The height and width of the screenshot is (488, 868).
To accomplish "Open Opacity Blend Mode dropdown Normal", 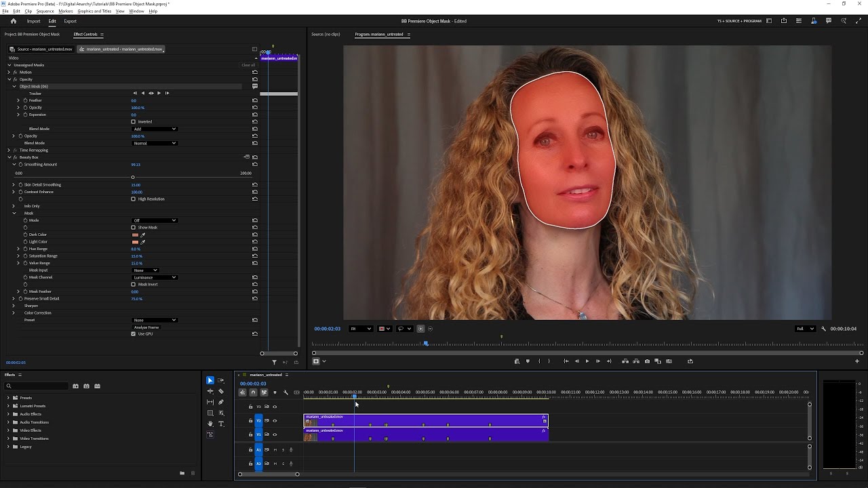I will click(x=154, y=143).
